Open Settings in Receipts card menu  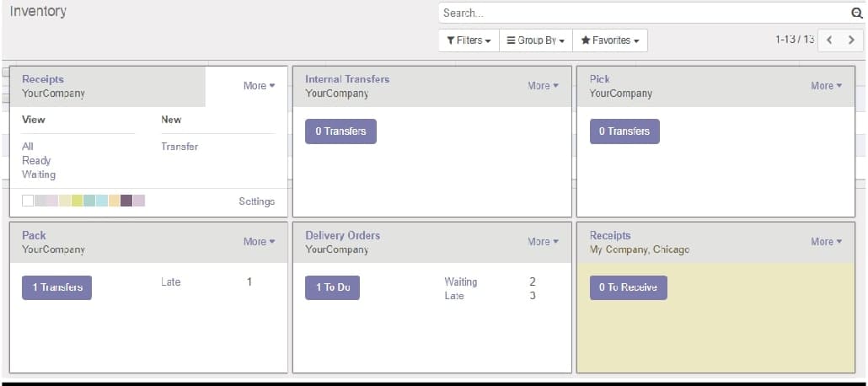257,201
